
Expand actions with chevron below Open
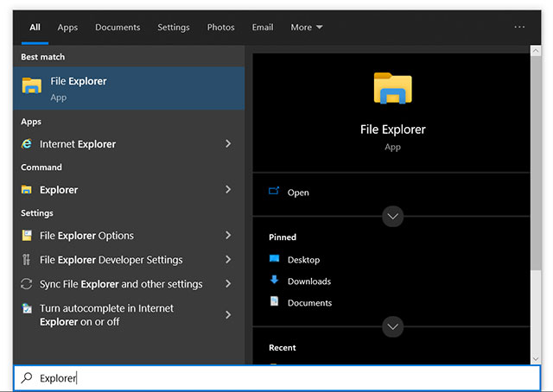click(393, 216)
